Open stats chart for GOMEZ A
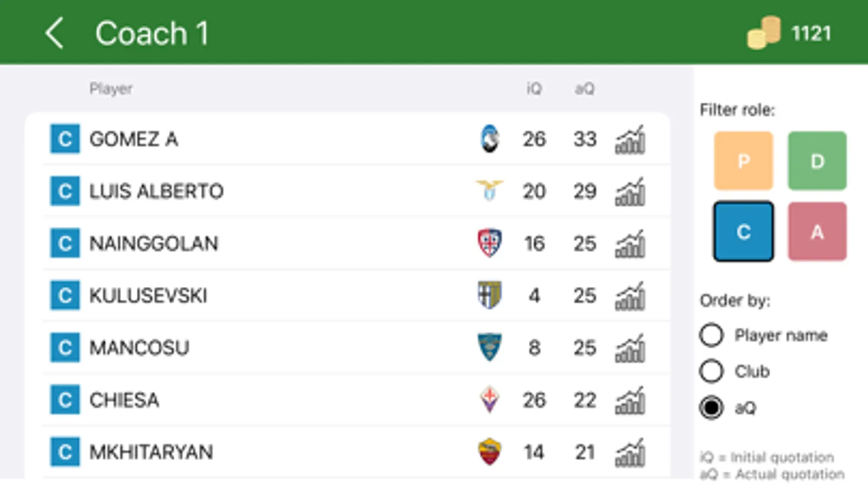 pyautogui.click(x=630, y=140)
